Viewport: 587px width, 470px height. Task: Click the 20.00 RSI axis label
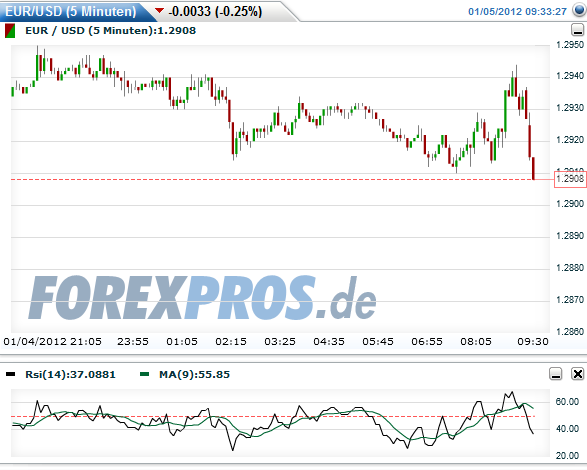[x=568, y=456]
